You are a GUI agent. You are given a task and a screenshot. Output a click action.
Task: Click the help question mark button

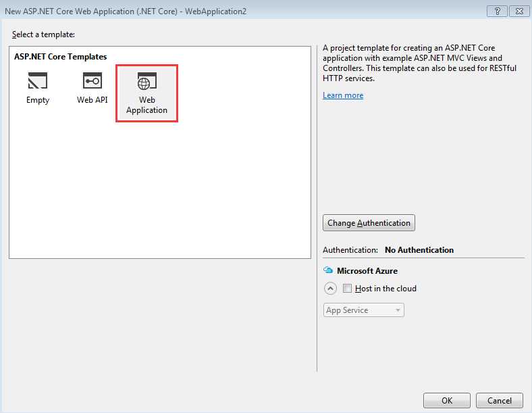(498, 11)
